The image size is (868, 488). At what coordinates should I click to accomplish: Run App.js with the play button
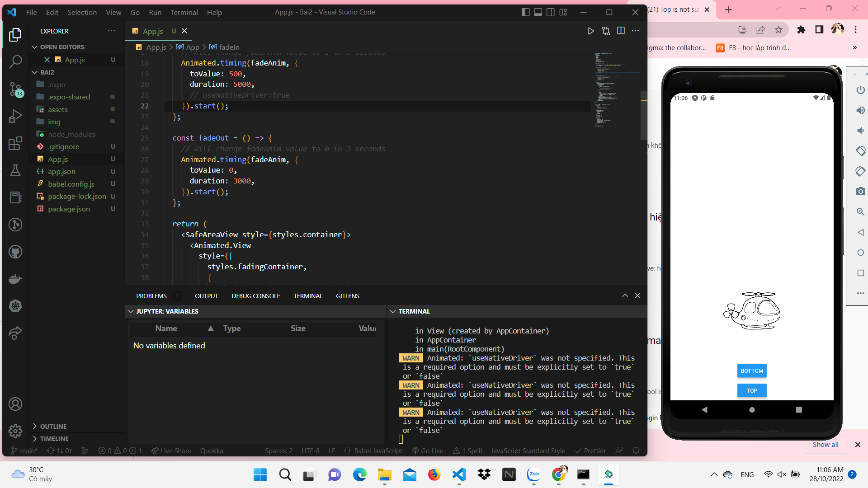pos(591,31)
